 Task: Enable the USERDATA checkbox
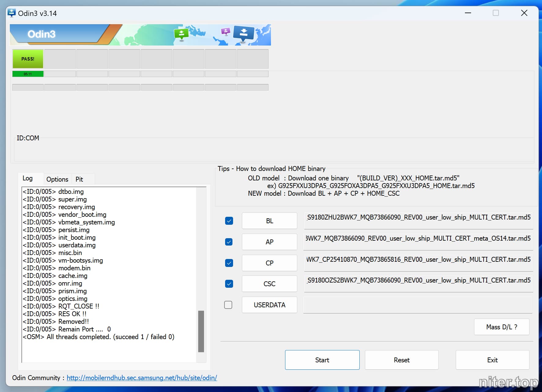pyautogui.click(x=228, y=305)
